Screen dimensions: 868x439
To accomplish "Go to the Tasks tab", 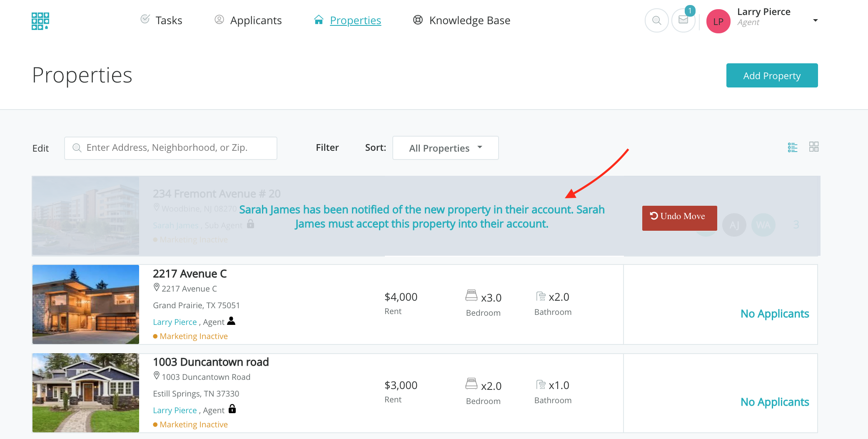I will point(162,20).
